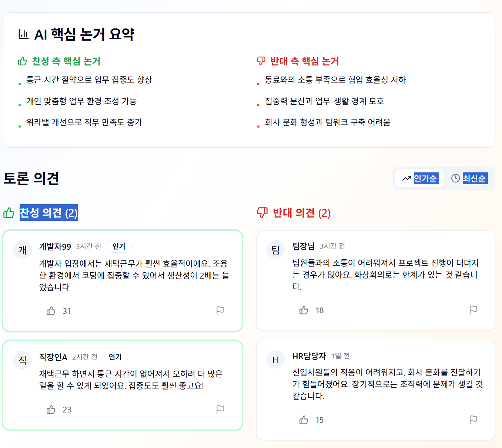Viewport: 502px width, 448px height.
Task: Click the 반대 측 핵심 논거 heading
Action: 304,61
